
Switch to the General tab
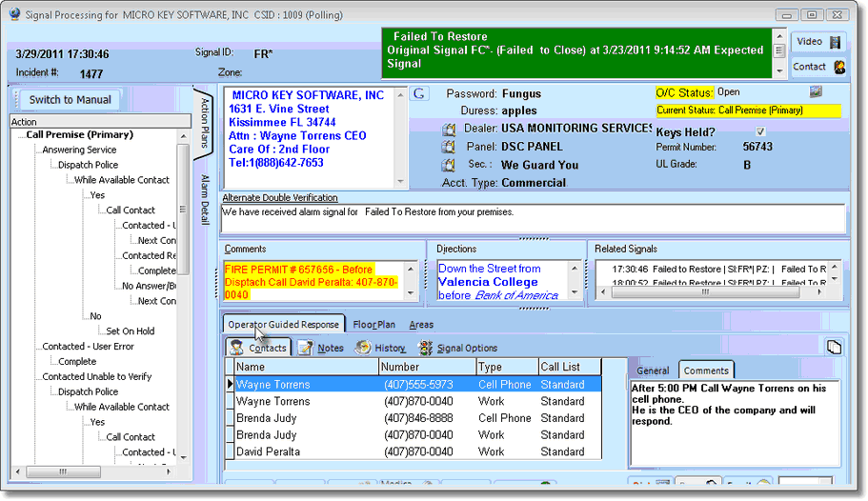(653, 371)
